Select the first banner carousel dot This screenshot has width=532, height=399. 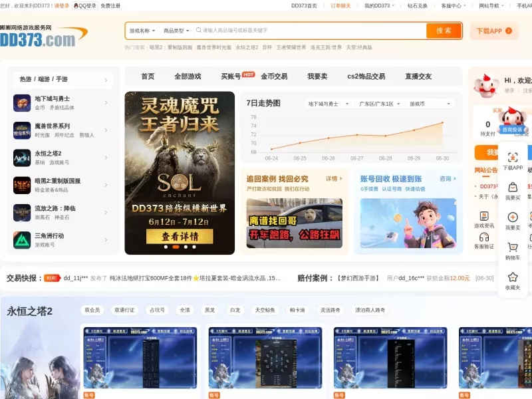166,247
